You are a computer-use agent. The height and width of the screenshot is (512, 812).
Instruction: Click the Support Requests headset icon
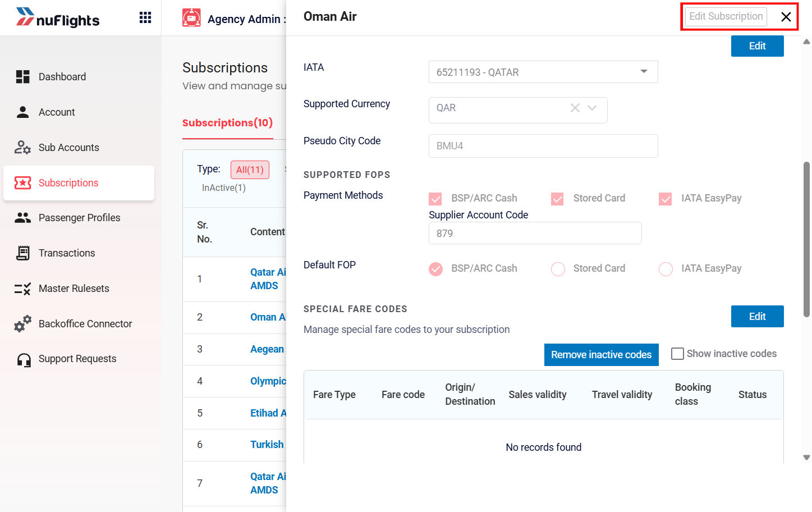[x=24, y=360]
